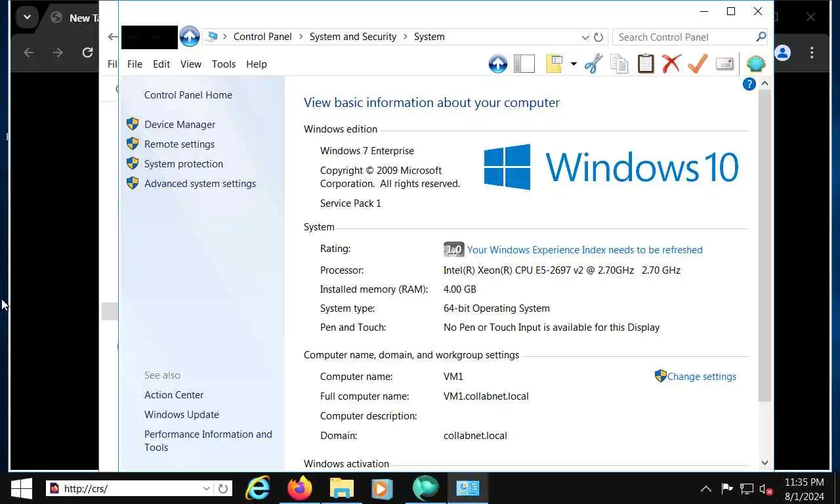Open the media player taskbar icon
The width and height of the screenshot is (840, 504).
tap(383, 488)
